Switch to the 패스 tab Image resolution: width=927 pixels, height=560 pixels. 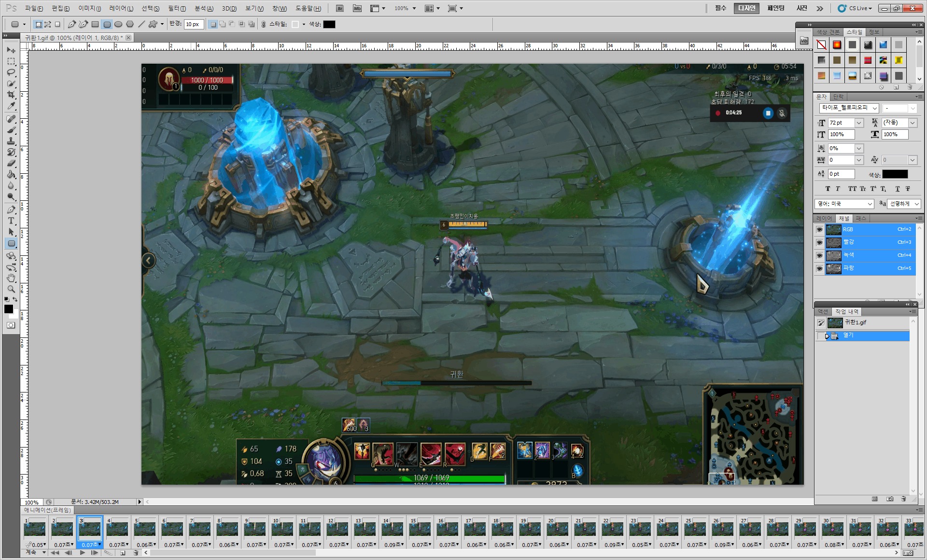(x=861, y=219)
